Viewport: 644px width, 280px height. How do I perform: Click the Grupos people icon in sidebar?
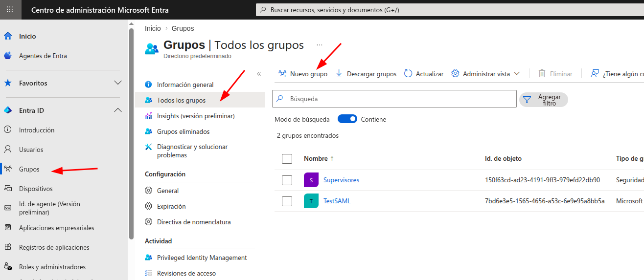(x=8, y=169)
